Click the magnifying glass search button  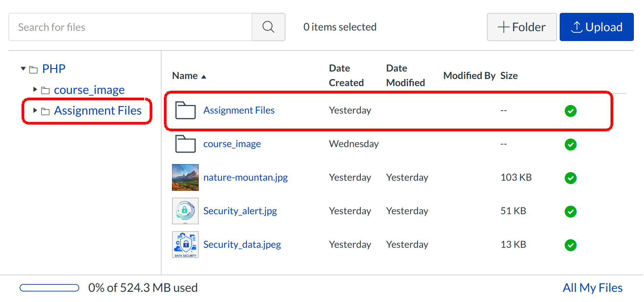click(x=268, y=27)
